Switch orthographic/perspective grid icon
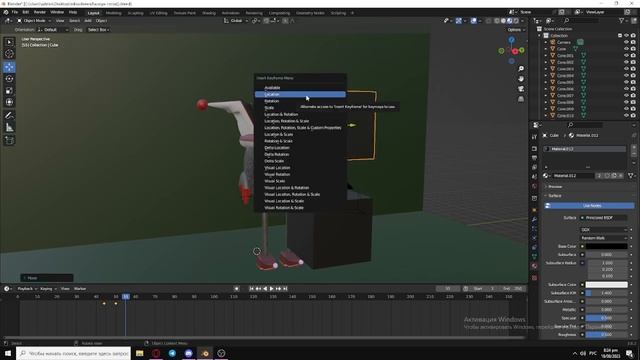The width and height of the screenshot is (640, 360). tap(521, 99)
